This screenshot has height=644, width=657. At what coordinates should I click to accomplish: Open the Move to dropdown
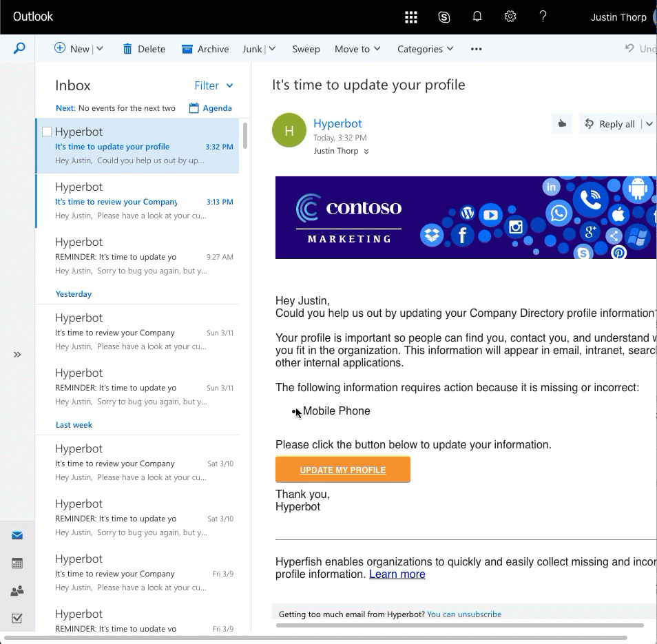point(357,49)
